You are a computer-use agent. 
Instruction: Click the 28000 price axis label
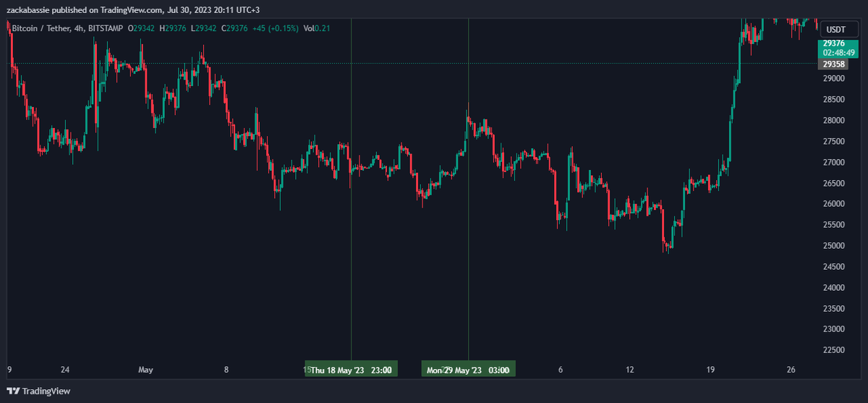tap(834, 120)
